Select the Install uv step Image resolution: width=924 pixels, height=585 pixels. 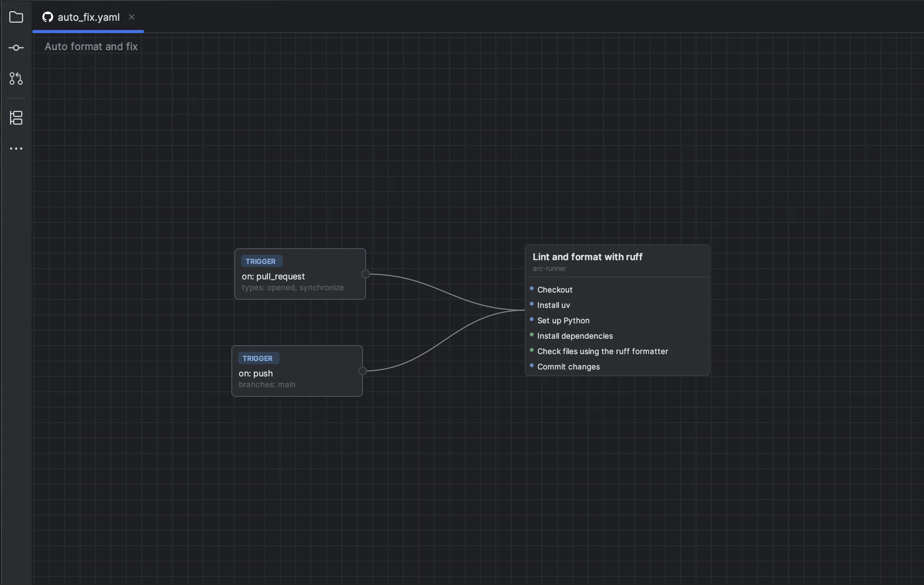(618, 305)
